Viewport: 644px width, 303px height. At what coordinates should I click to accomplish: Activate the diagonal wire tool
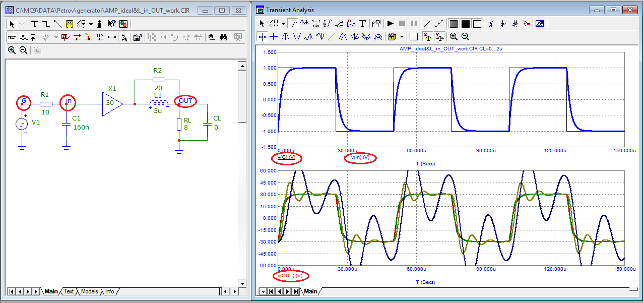click(x=57, y=24)
